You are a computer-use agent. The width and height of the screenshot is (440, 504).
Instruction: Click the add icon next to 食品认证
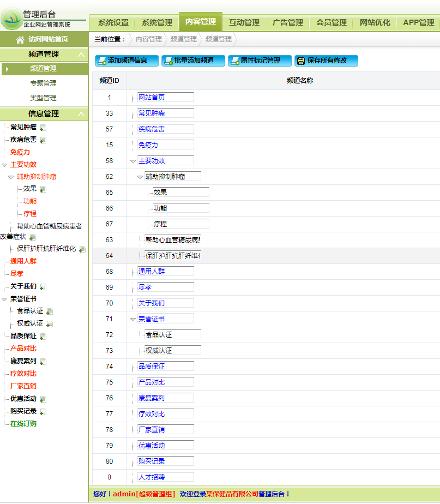pyautogui.click(x=50, y=311)
